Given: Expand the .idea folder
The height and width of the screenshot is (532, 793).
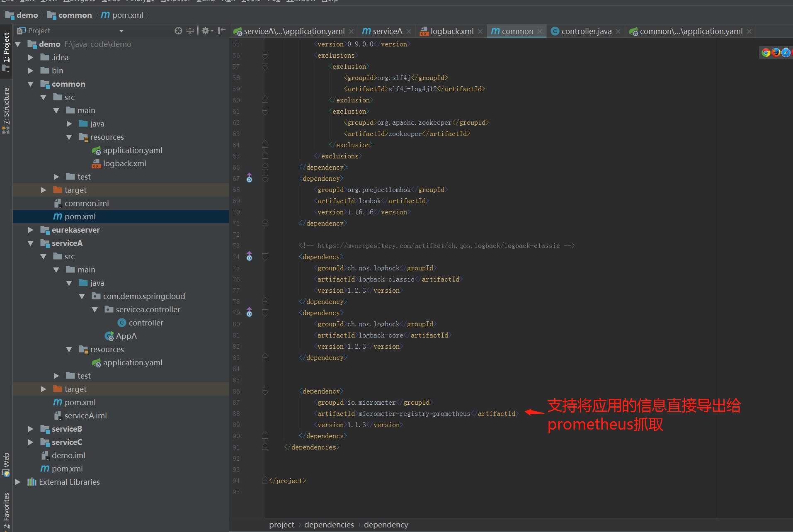Looking at the screenshot, I should point(31,57).
